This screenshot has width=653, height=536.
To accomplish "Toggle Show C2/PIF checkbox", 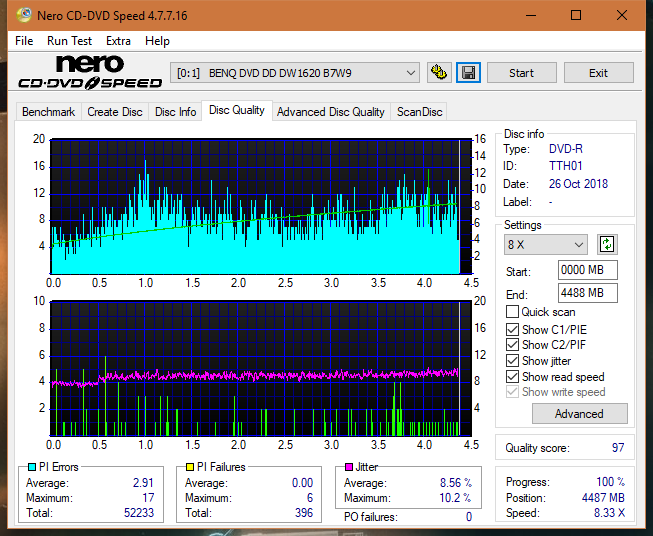I will 512,345.
